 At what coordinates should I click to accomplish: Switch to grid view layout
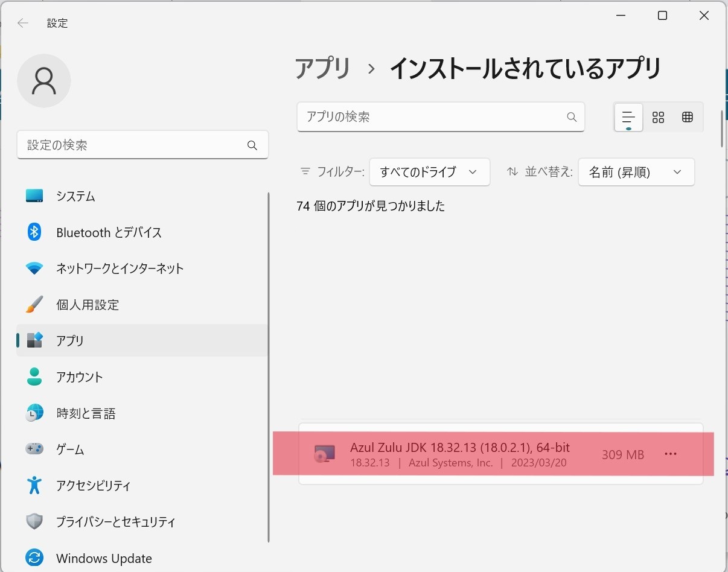(658, 117)
